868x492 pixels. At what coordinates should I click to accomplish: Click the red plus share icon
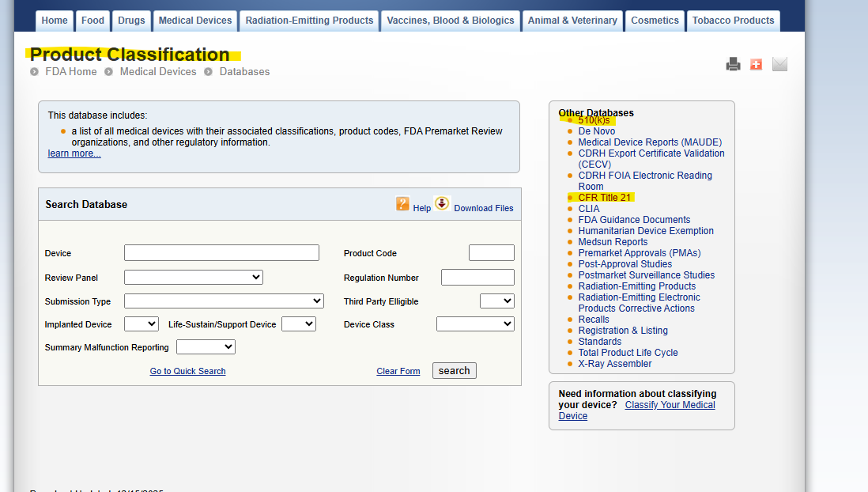pos(756,64)
